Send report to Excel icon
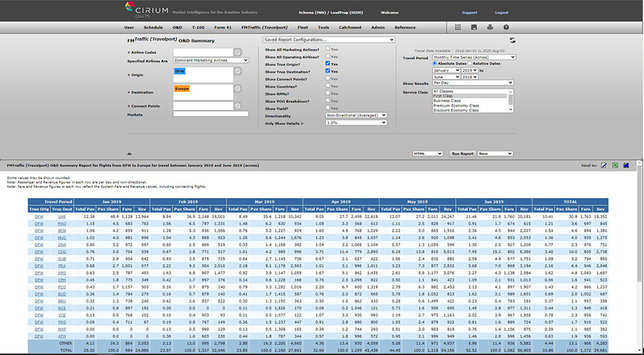Image resolution: width=644 pixels, height=355 pixels. [x=615, y=165]
